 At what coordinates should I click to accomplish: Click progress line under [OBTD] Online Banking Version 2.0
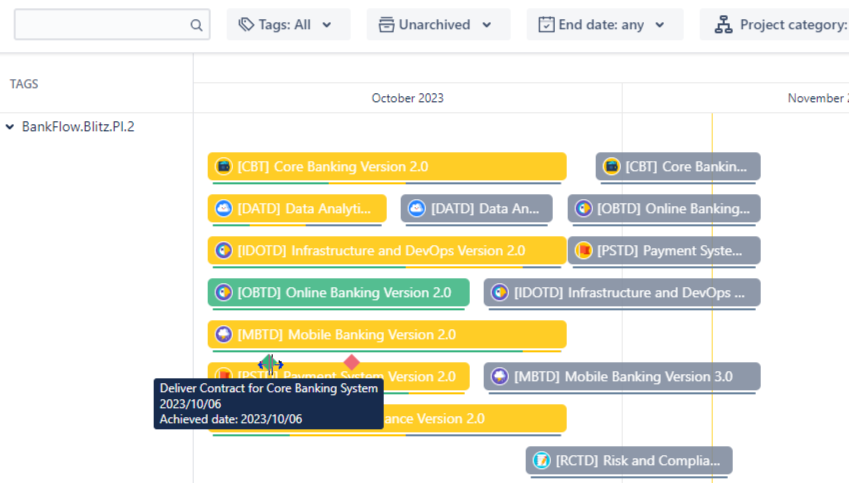click(x=338, y=309)
